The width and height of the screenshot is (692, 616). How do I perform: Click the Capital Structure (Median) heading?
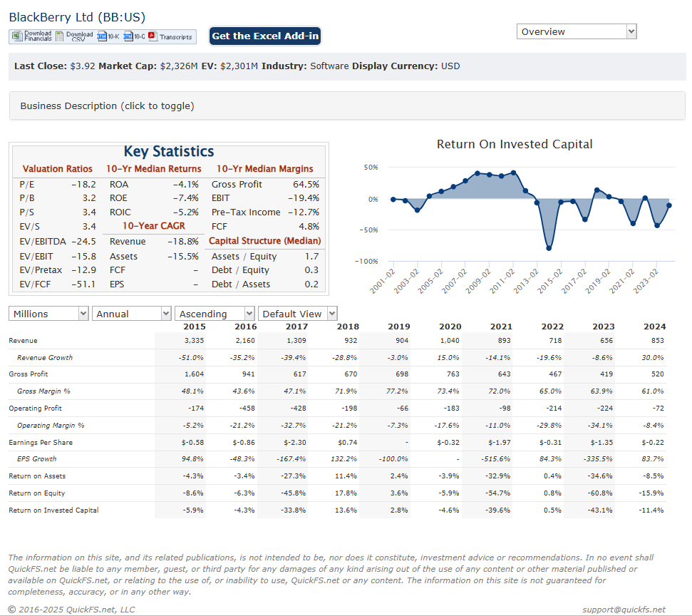click(x=265, y=241)
